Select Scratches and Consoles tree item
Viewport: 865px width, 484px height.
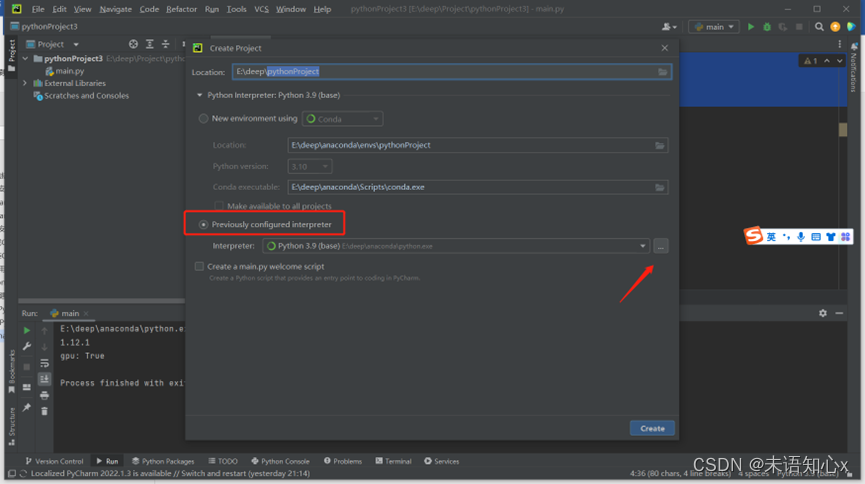pos(86,96)
